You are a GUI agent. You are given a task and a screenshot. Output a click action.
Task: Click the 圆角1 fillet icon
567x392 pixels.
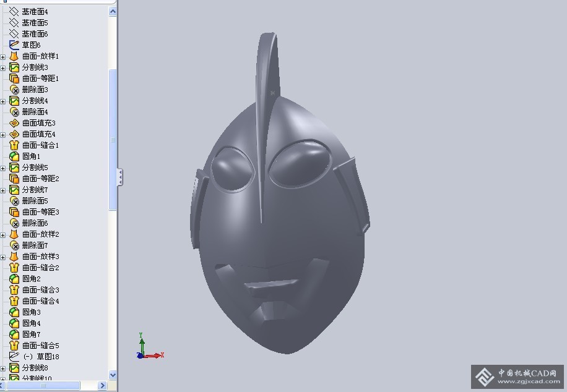14,156
